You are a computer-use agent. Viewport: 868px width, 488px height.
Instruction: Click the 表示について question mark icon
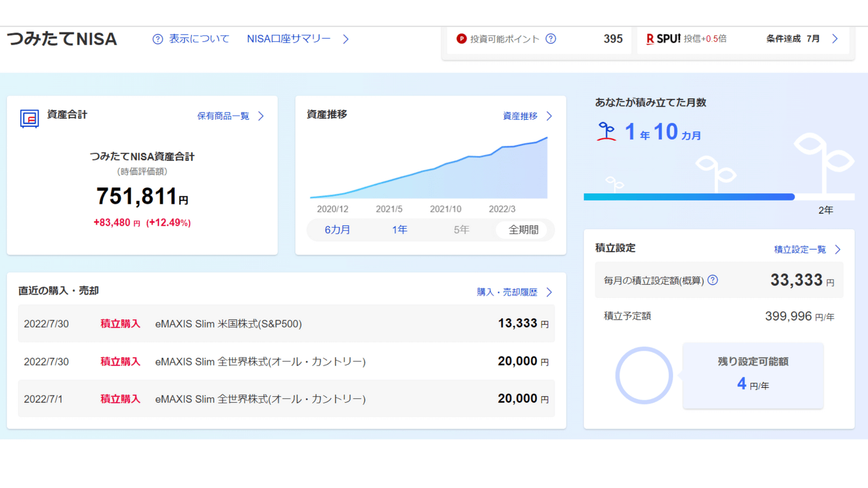(x=157, y=39)
